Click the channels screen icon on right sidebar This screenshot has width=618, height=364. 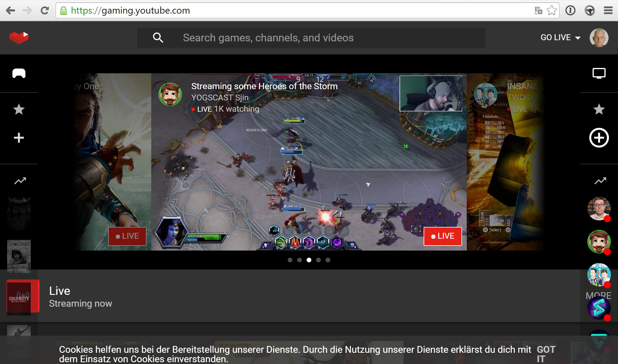point(599,73)
